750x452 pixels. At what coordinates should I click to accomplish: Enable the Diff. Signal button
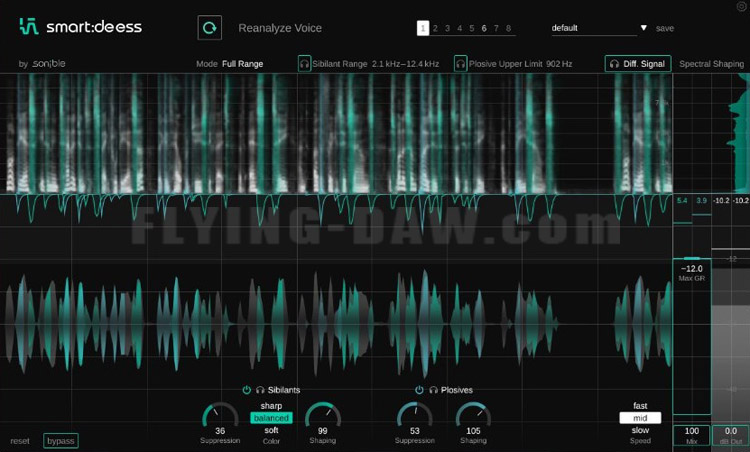[x=638, y=64]
